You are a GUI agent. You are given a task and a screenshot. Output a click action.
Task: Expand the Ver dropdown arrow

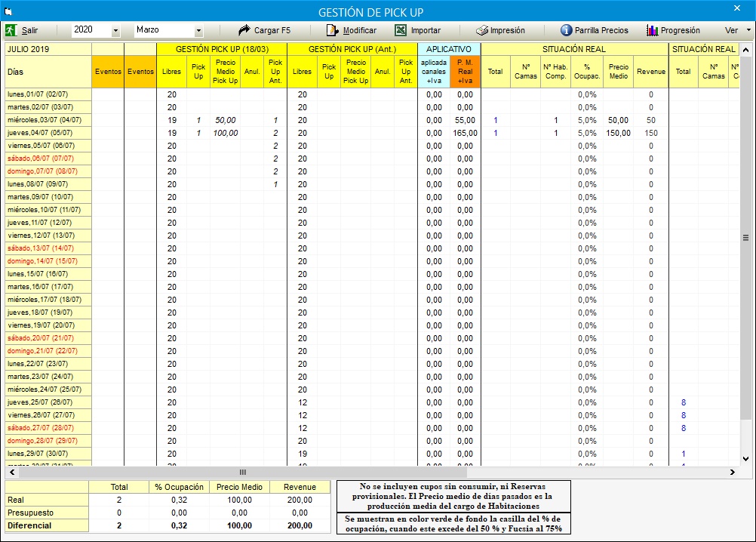click(748, 30)
